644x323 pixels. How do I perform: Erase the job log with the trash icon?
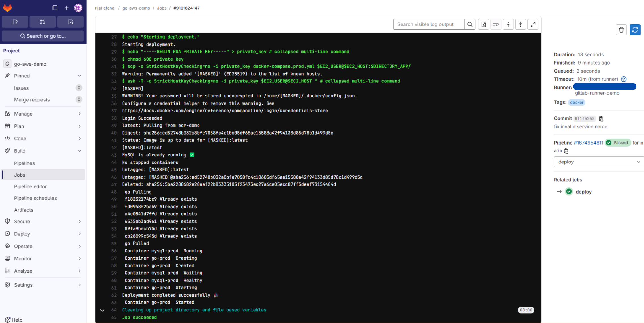click(621, 30)
